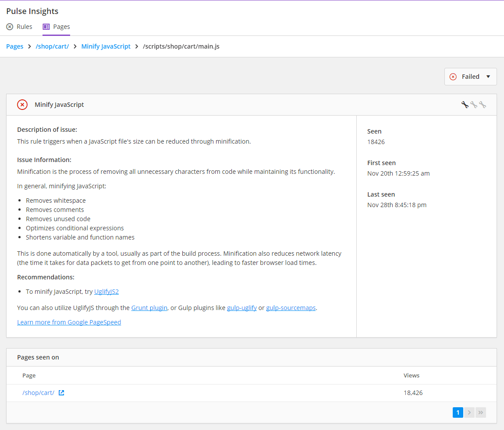Open the /shop/cart/ page entry
504x430 pixels.
click(x=38, y=392)
